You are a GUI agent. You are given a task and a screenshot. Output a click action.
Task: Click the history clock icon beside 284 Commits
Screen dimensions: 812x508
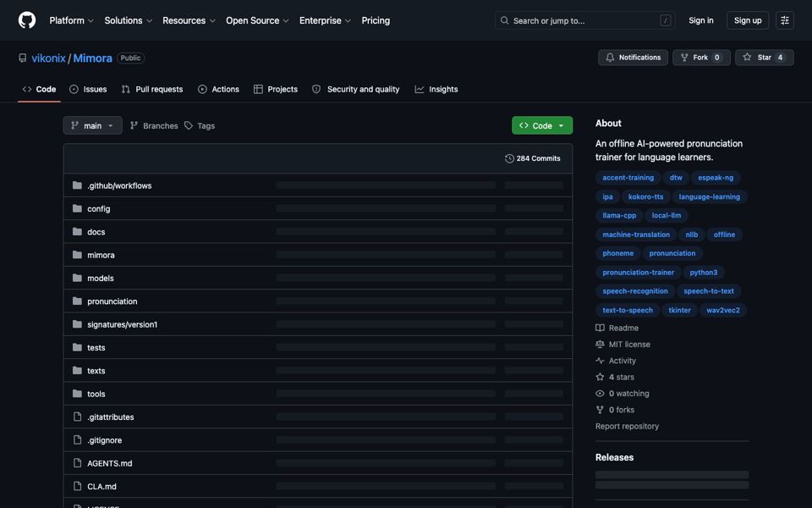pos(509,158)
